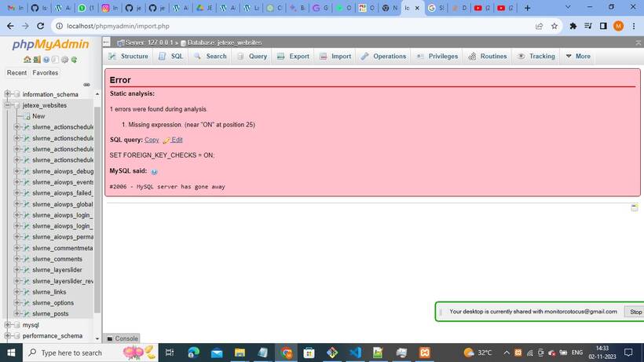Click the MySQL said help icon

click(x=154, y=171)
